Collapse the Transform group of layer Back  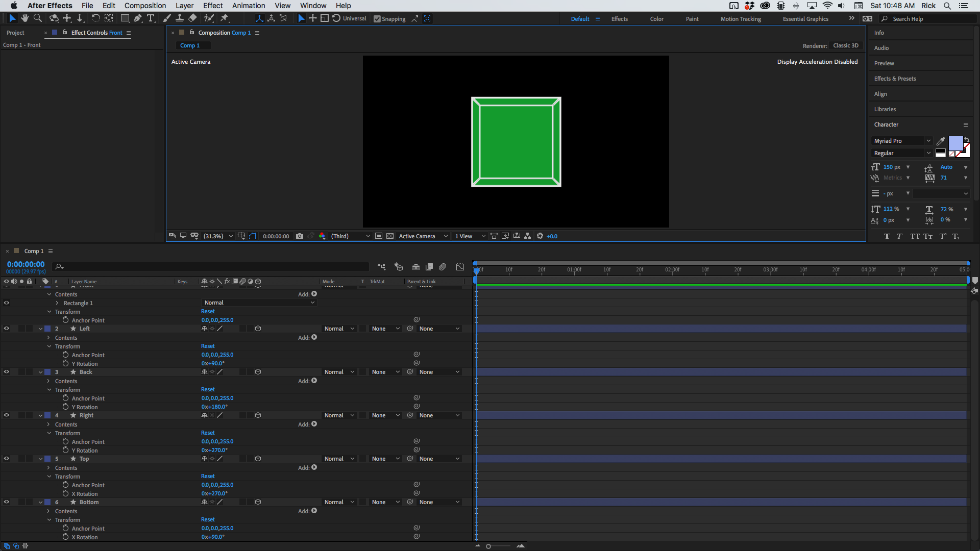coord(49,389)
